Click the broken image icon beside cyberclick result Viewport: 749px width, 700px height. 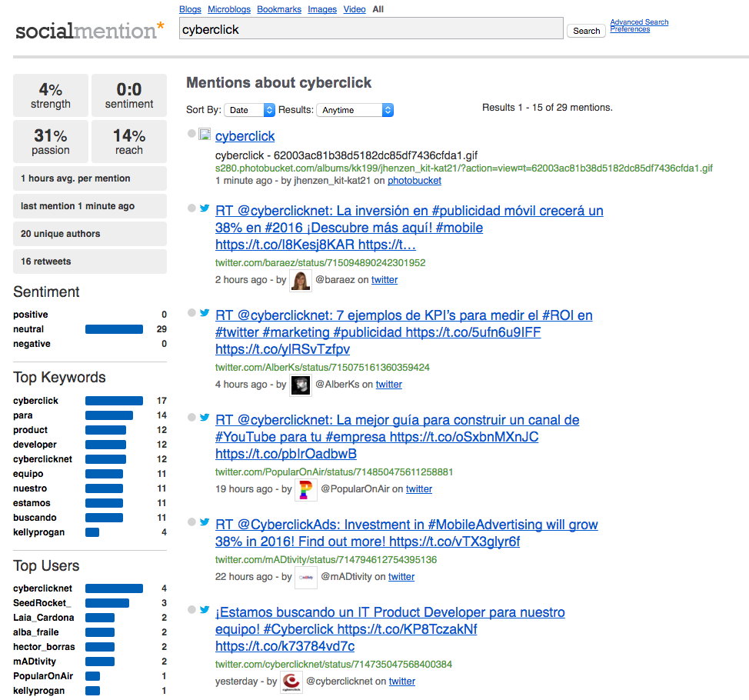(x=205, y=135)
